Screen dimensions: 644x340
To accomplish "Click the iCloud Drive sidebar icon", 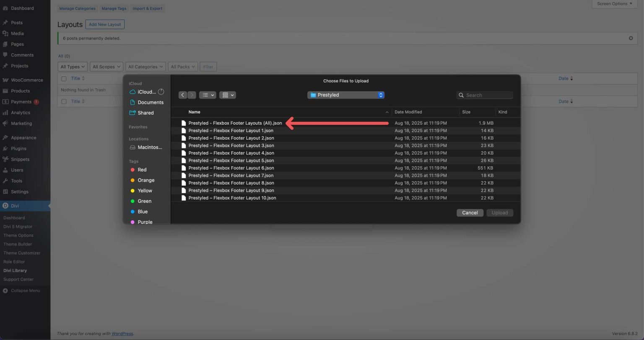I will [132, 92].
